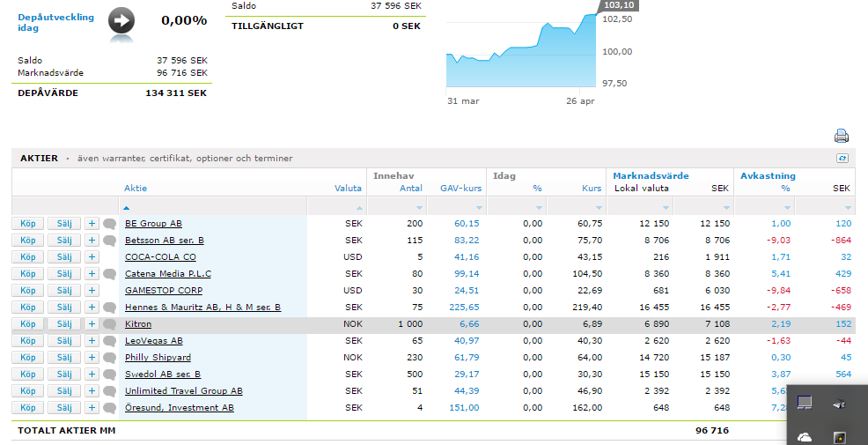Click plus button for Swedol AB ser. B
Screen dimensions: 868x445
[92, 375]
